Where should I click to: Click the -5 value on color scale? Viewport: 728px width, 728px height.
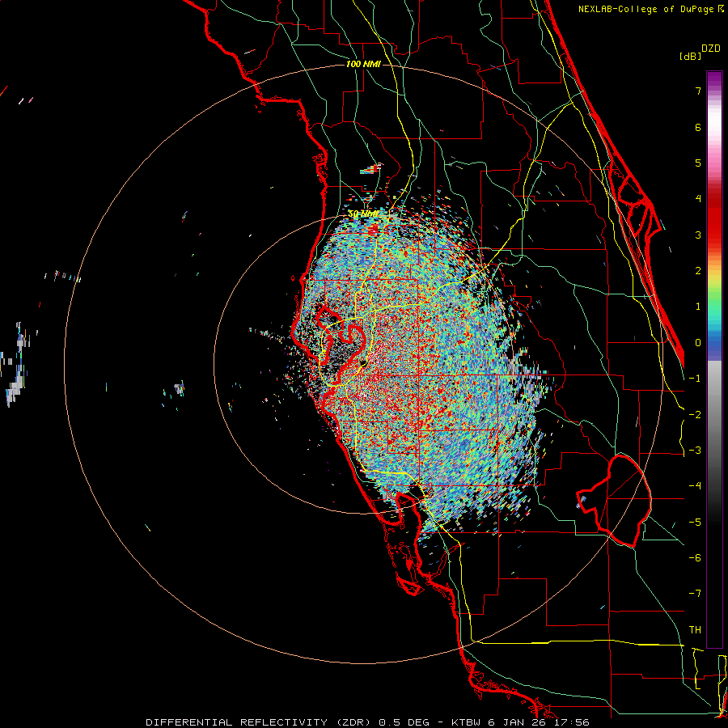click(695, 523)
